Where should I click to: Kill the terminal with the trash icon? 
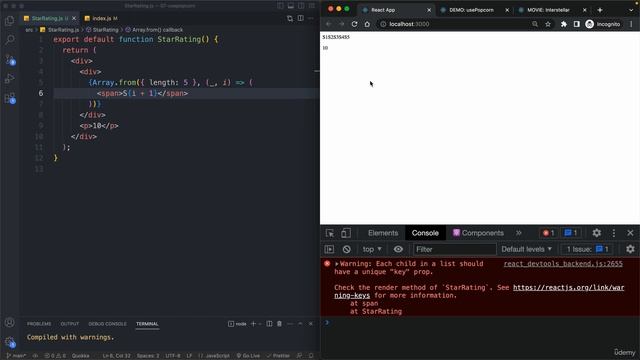(280, 324)
